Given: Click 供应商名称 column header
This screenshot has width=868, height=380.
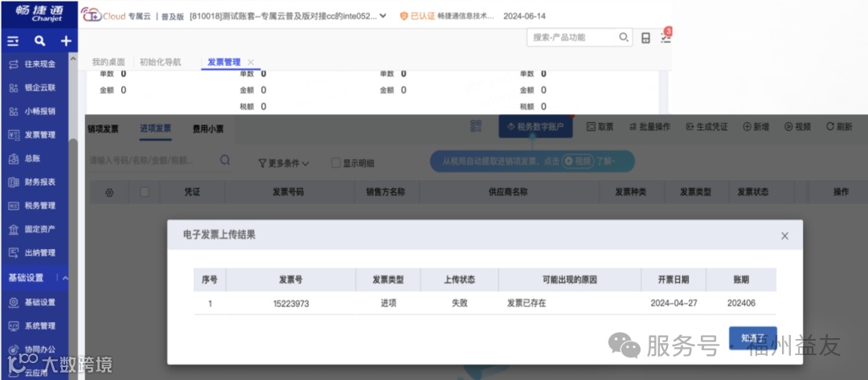Looking at the screenshot, I should (508, 193).
